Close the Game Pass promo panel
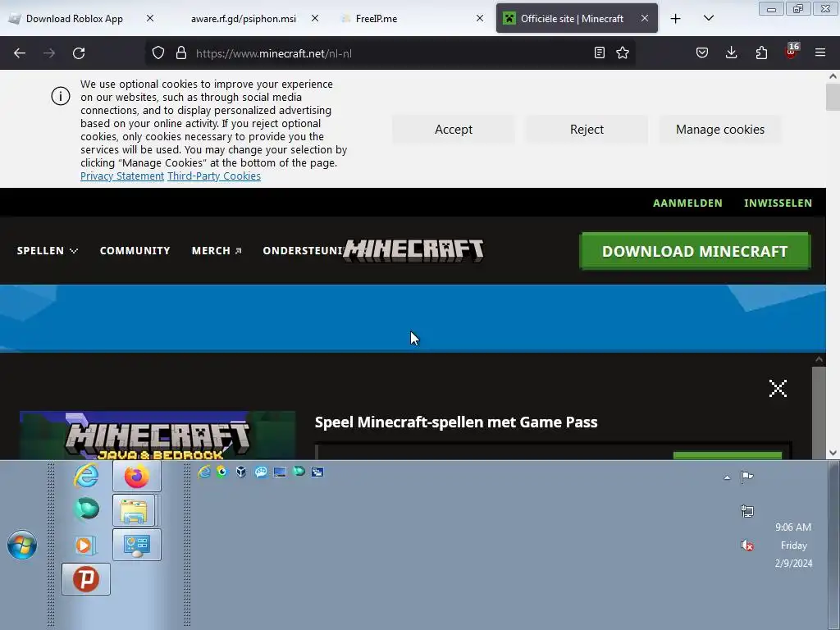This screenshot has width=840, height=630. coord(778,388)
